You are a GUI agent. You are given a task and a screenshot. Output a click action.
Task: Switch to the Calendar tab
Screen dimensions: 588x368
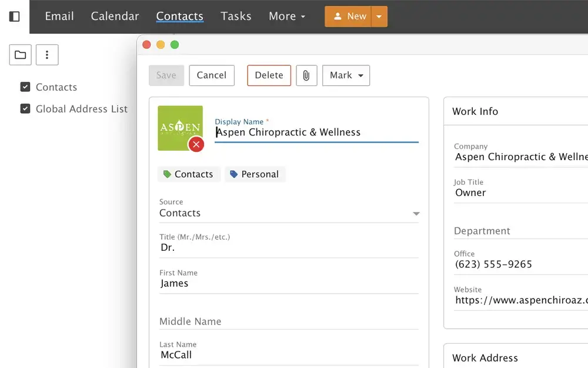click(115, 16)
